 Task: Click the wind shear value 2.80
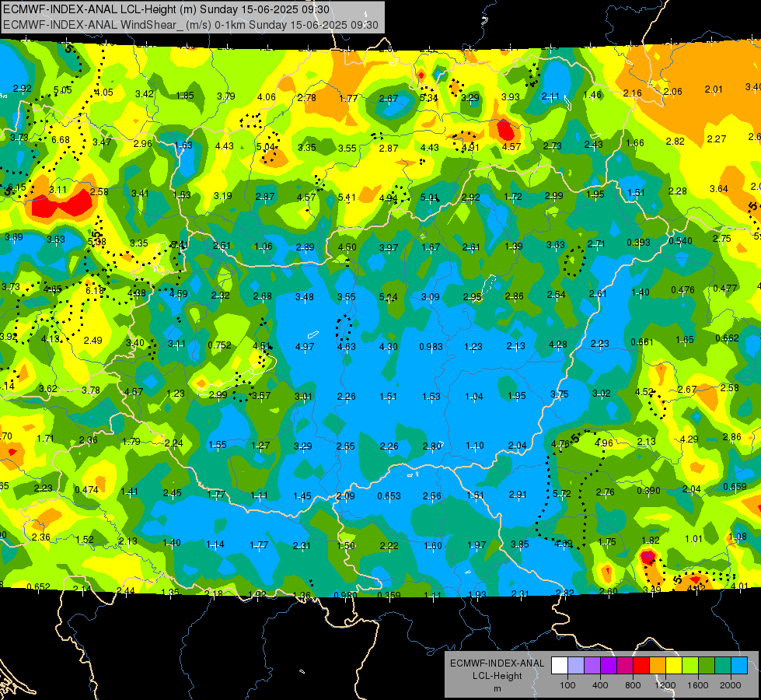click(432, 446)
